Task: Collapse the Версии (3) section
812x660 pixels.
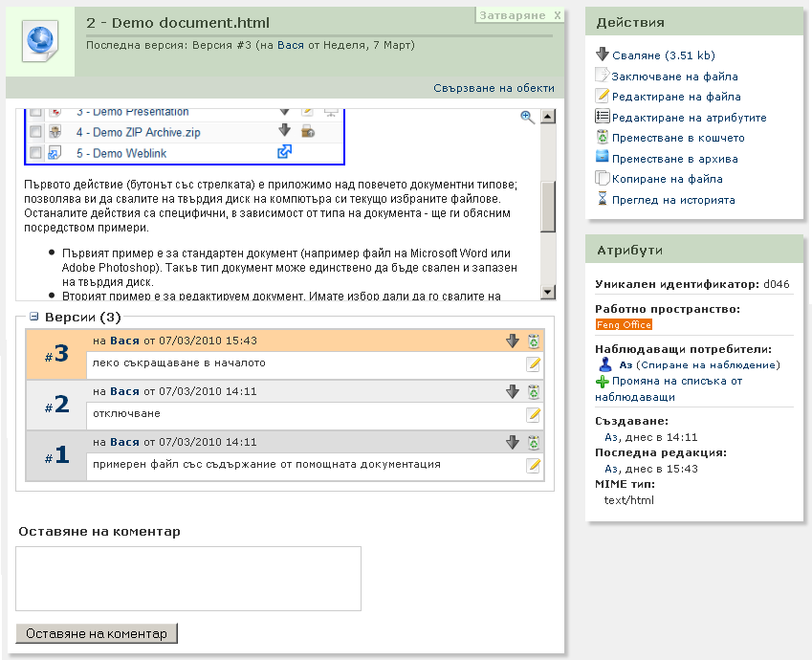Action: pyautogui.click(x=33, y=317)
